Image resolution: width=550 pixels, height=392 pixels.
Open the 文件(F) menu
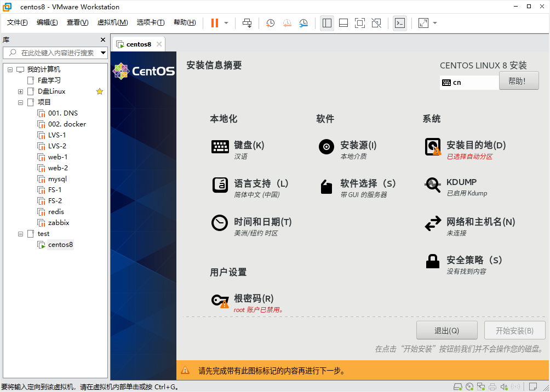17,22
